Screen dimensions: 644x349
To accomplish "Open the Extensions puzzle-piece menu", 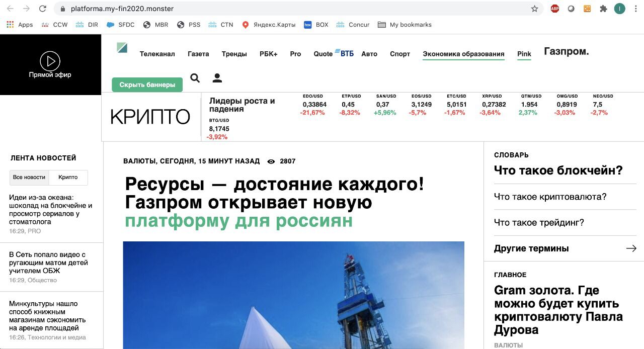I will [603, 9].
